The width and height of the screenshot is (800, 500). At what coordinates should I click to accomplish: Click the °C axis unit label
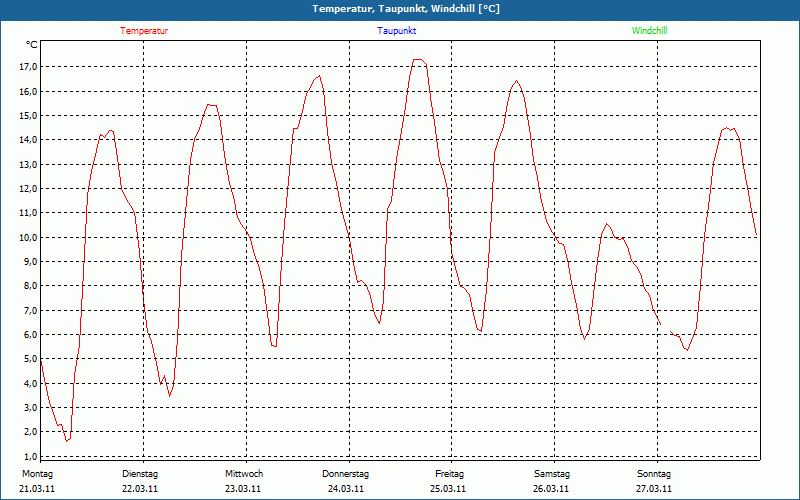(x=31, y=45)
